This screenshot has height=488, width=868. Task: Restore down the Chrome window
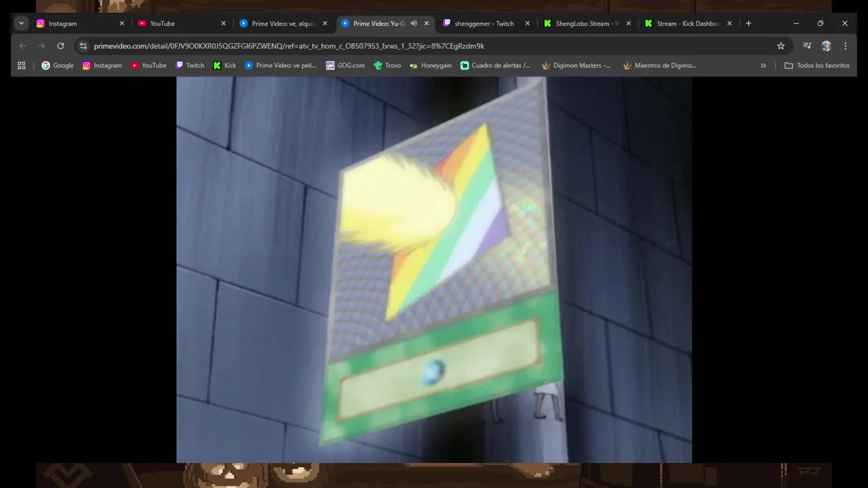click(x=821, y=23)
